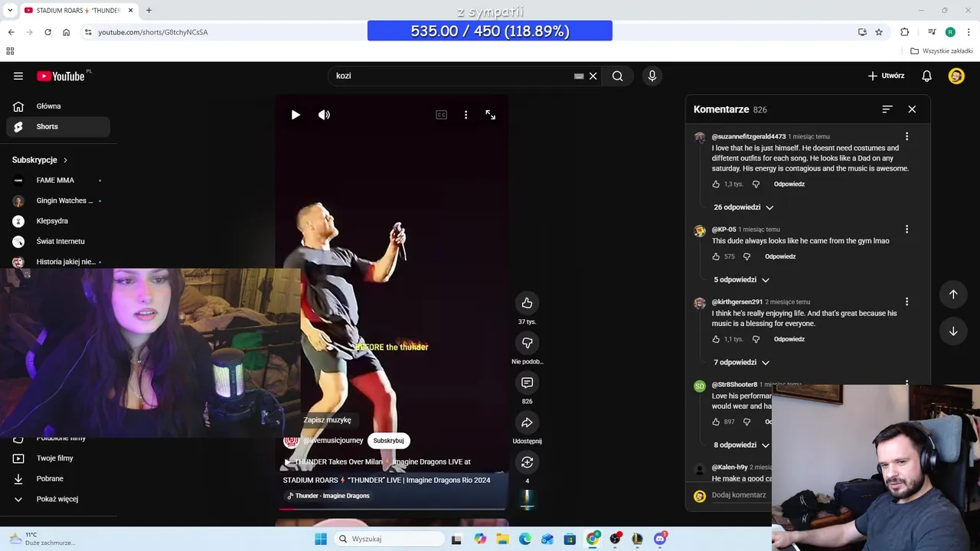Go to the YouTube logo home link
Screen dimensions: 980x551
[60, 76]
